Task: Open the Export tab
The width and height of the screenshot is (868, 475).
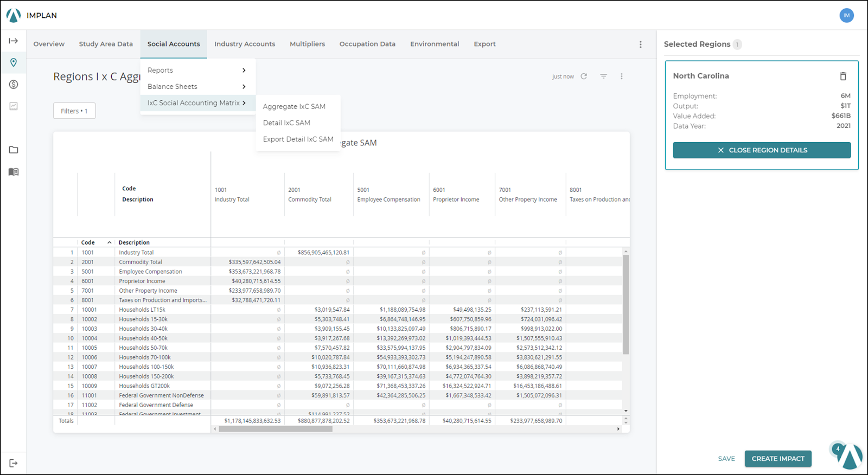Action: click(x=484, y=44)
